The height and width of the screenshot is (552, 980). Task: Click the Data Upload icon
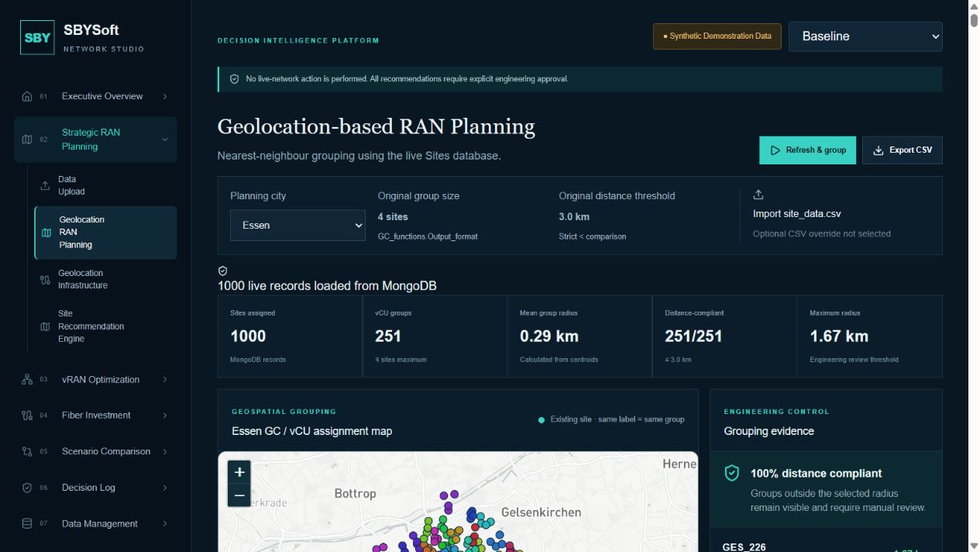[x=45, y=185]
